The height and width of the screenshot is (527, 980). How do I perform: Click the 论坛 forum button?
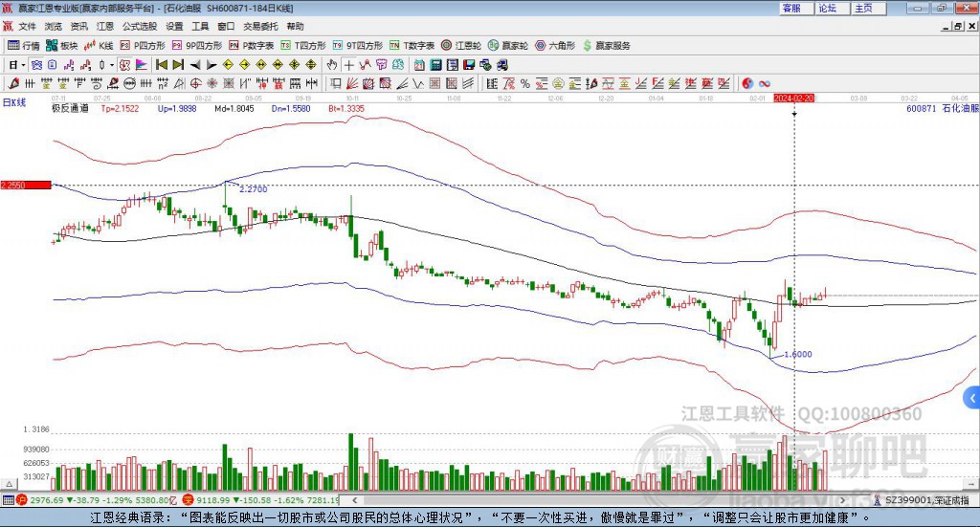pyautogui.click(x=832, y=8)
